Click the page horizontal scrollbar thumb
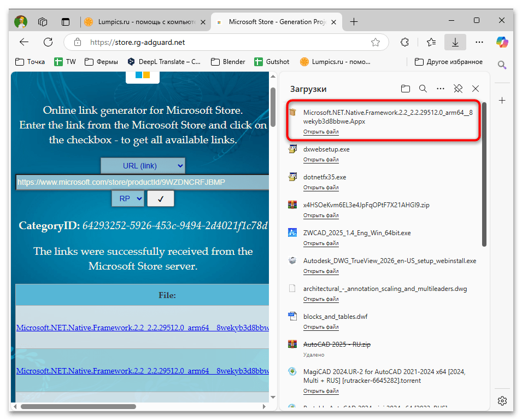The height and width of the screenshot is (420, 522). 78,406
